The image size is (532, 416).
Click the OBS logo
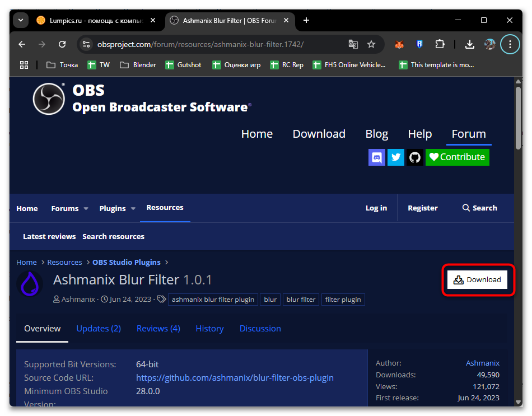(49, 99)
